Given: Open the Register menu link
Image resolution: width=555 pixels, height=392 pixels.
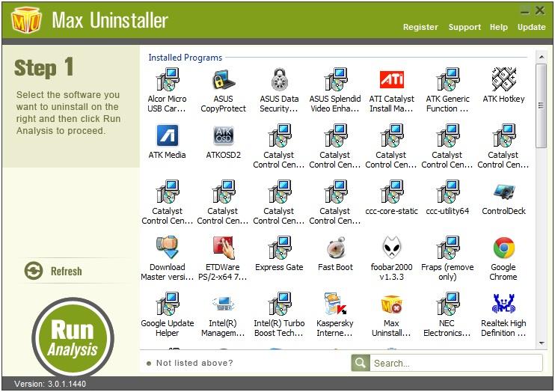Looking at the screenshot, I should click(x=420, y=27).
